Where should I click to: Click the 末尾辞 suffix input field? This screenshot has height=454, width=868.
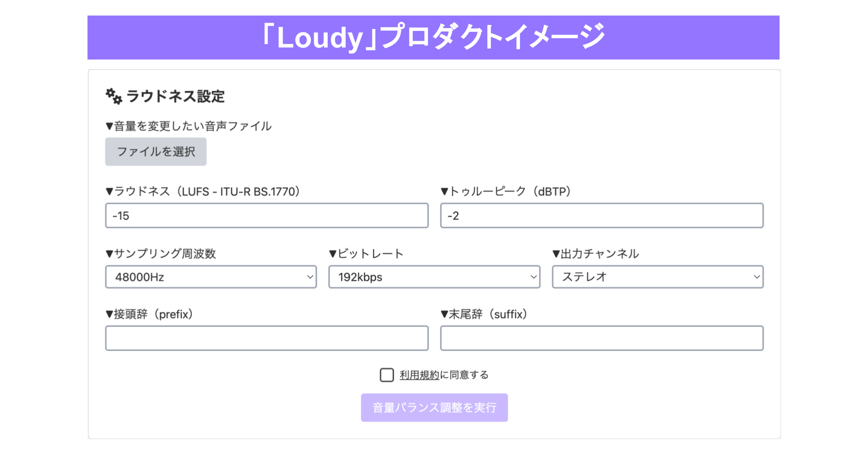click(601, 338)
